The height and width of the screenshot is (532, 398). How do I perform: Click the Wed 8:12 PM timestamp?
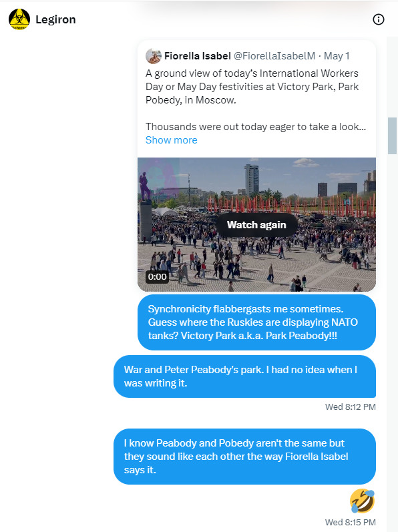350,407
